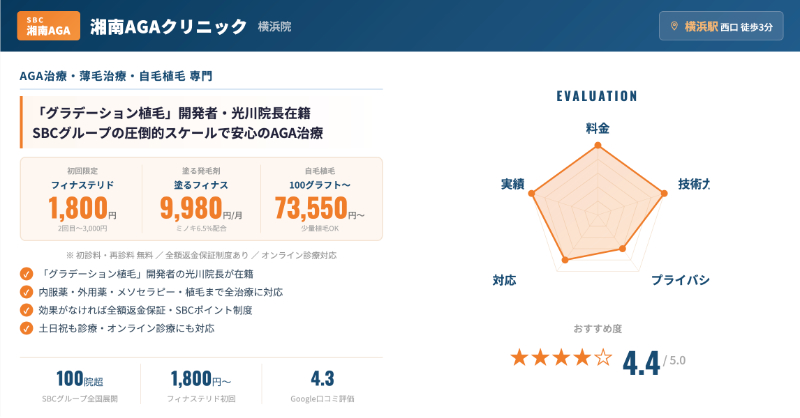Click the first orange rating star

click(520, 358)
